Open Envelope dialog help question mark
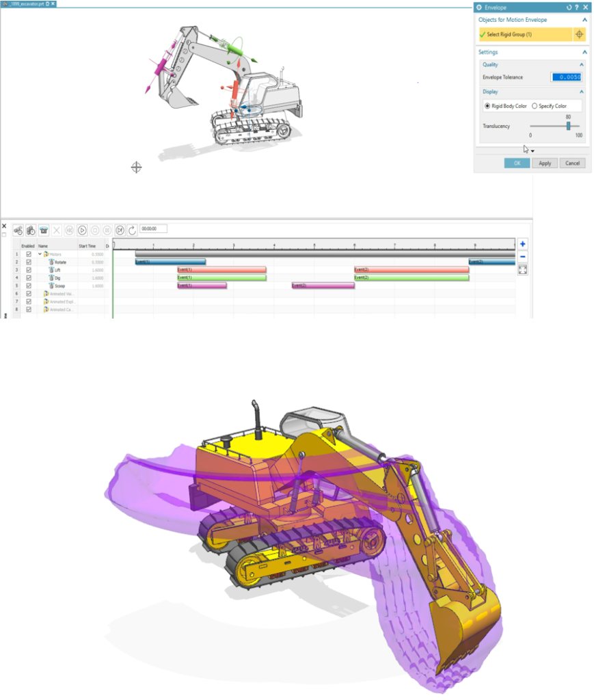Screen dimensions: 594x700 pos(577,7)
